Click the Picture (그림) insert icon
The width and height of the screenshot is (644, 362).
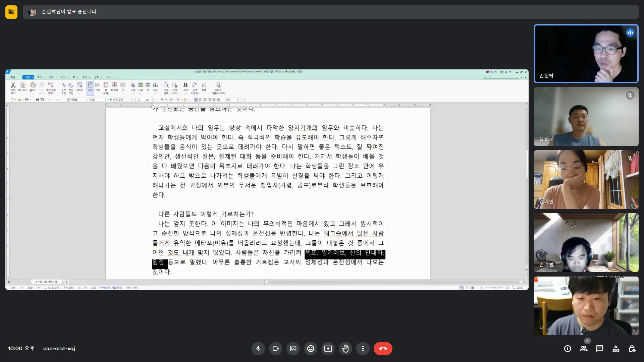tap(141, 87)
